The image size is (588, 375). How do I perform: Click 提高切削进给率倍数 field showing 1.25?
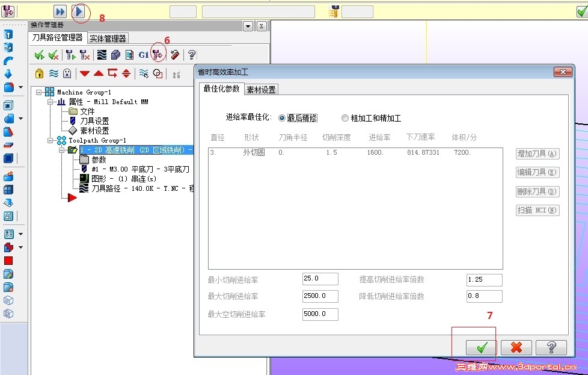(x=485, y=280)
